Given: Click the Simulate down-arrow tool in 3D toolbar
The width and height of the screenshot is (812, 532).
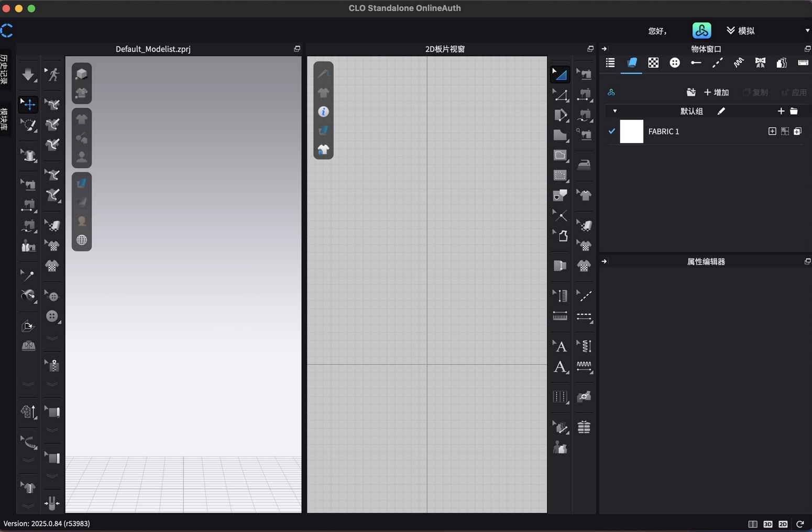Looking at the screenshot, I should point(28,74).
